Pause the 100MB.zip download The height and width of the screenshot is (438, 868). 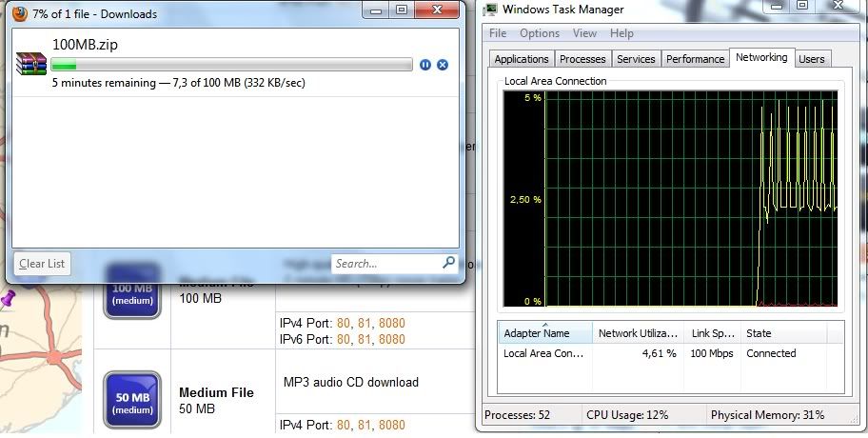coord(425,65)
